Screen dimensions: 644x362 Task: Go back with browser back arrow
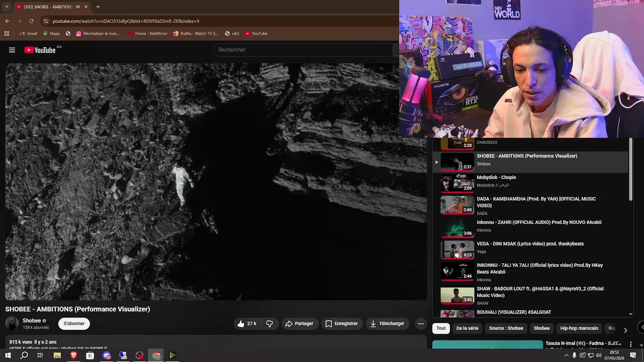tap(7, 21)
